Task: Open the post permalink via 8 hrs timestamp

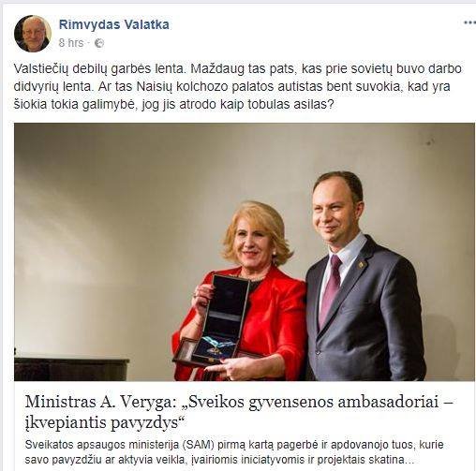Action: click(71, 43)
